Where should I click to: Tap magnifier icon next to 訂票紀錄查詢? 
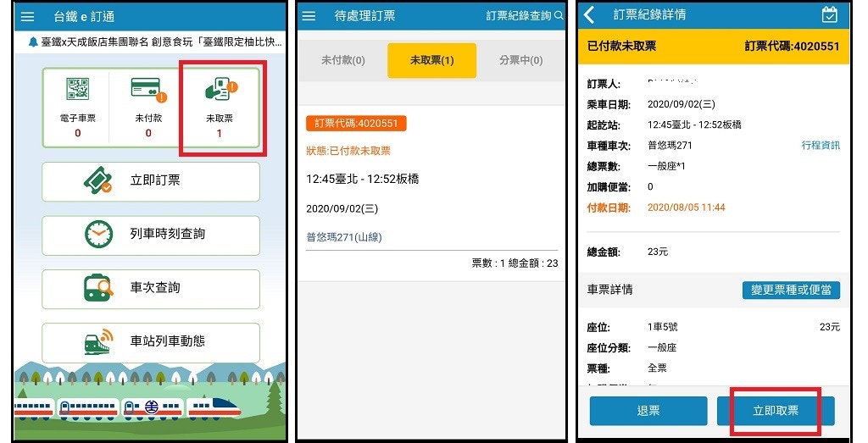click(x=559, y=15)
